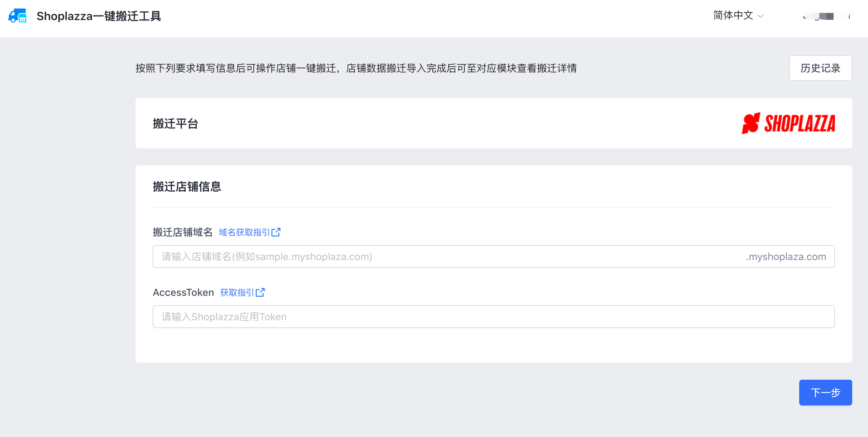Click the 搬迁店铺域名 field label

point(182,232)
